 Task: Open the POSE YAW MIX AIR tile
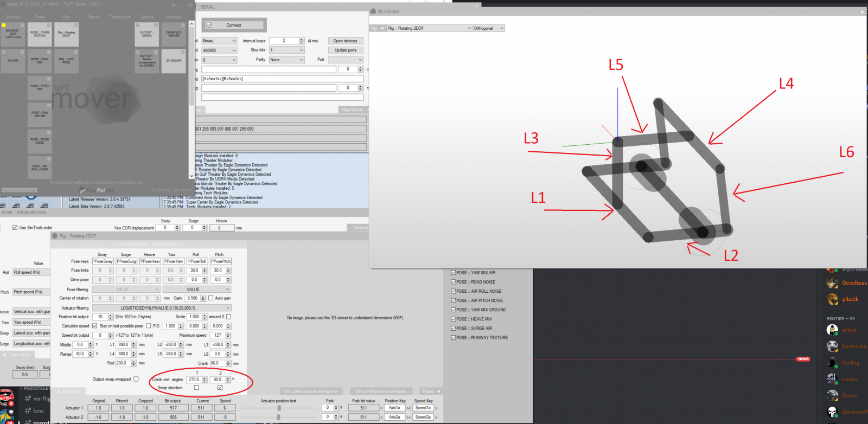tap(40, 114)
